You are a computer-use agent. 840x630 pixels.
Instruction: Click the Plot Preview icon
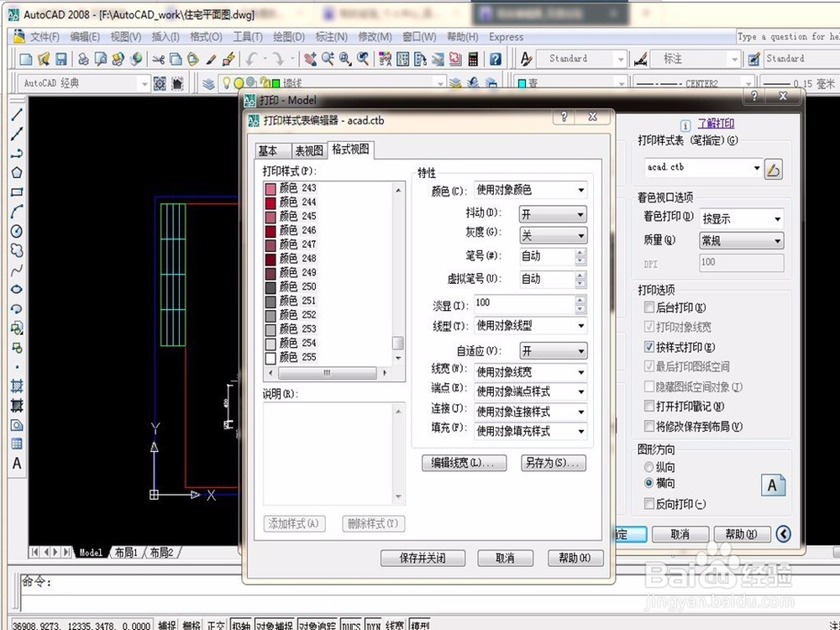point(100,59)
